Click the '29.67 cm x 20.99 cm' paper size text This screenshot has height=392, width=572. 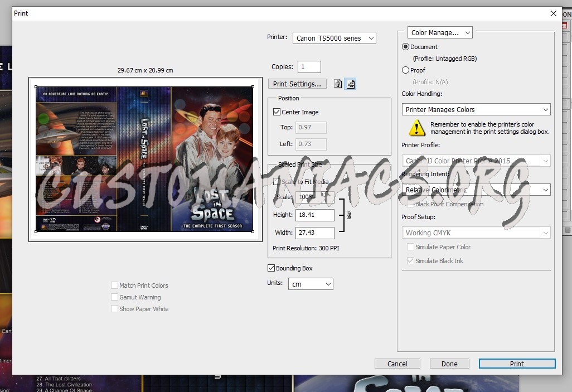[145, 70]
